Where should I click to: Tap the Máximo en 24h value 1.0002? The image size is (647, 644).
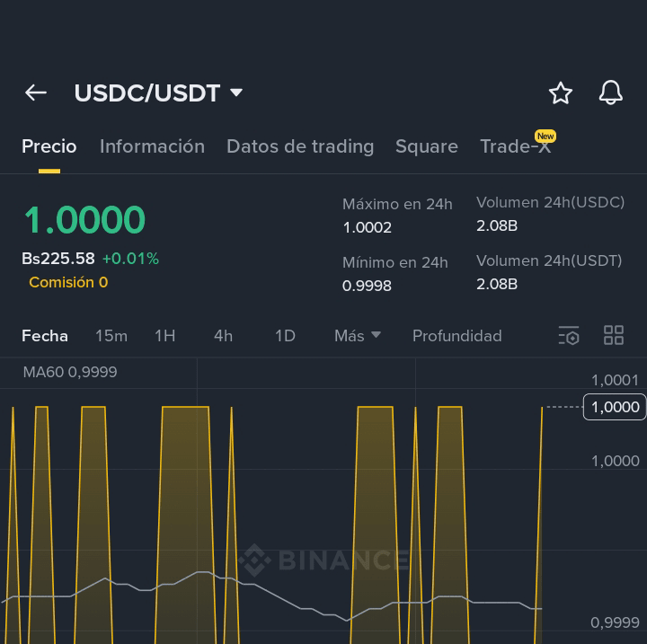368,227
